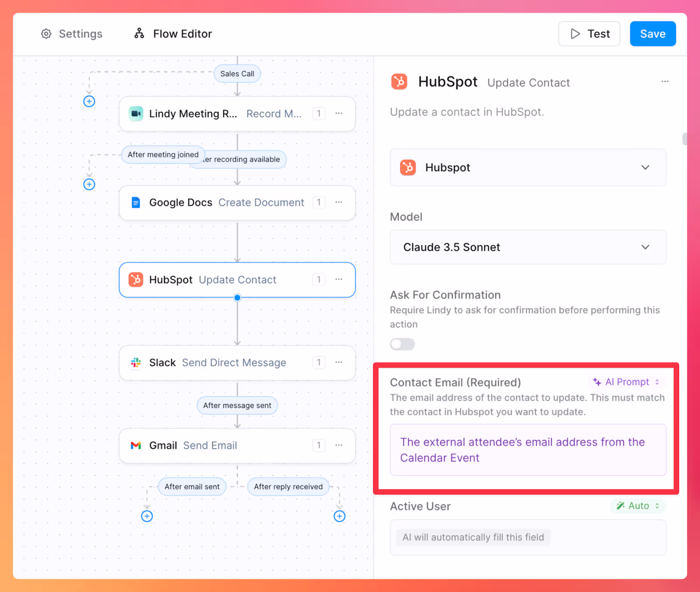This screenshot has width=700, height=592.
Task: Change Active User mode from Auto
Action: tap(638, 506)
